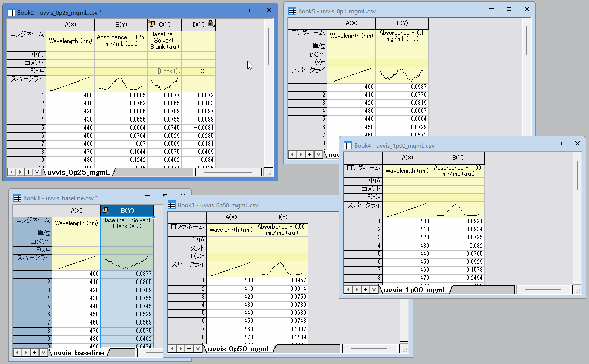Viewport: 589px width, 364px height.
Task: Select column D(Y) header in Book2
Action: click(199, 24)
